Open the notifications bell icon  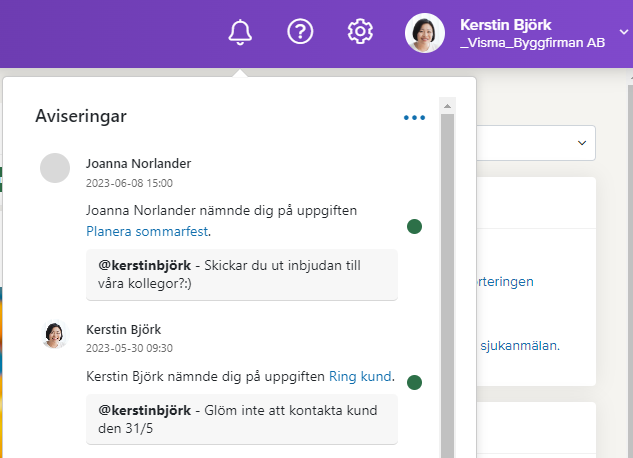coord(240,32)
